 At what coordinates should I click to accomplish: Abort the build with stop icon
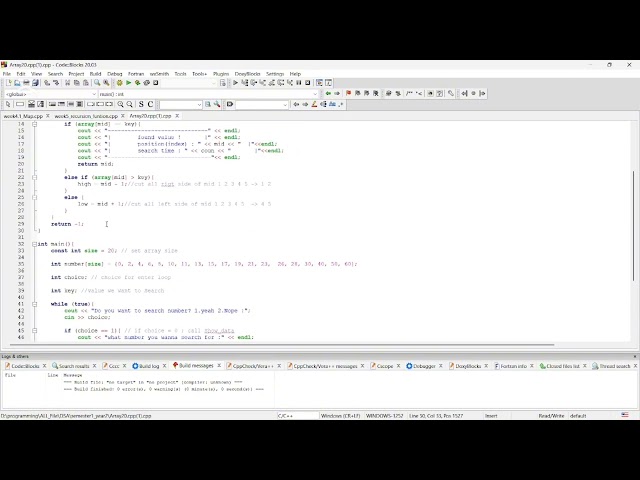[156, 83]
